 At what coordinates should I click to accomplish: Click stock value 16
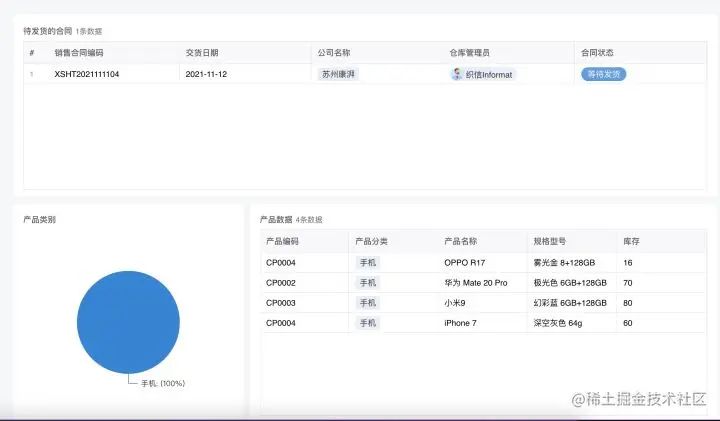point(628,263)
